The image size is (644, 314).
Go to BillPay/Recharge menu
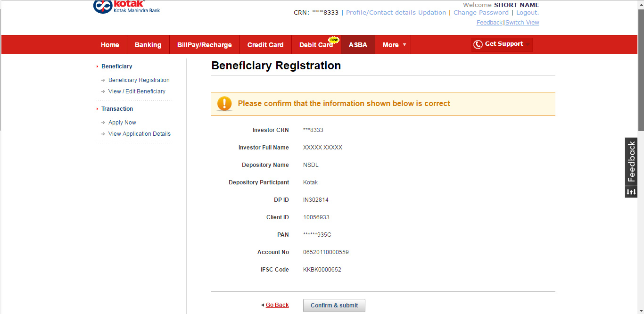(204, 45)
